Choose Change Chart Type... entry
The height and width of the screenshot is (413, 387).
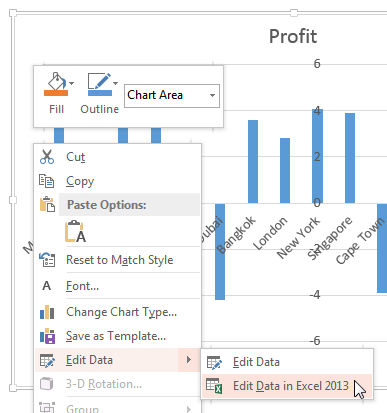click(x=121, y=312)
